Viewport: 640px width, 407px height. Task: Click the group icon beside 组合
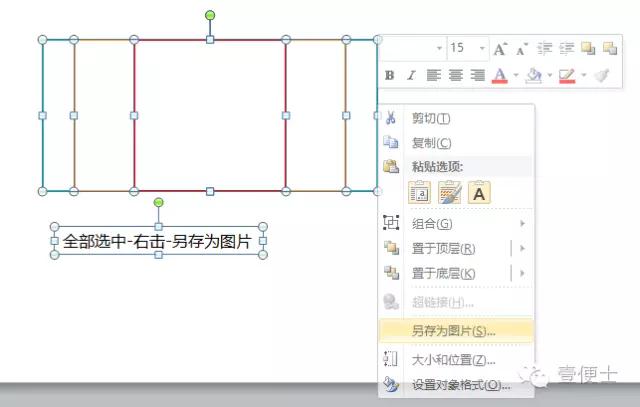(x=391, y=222)
